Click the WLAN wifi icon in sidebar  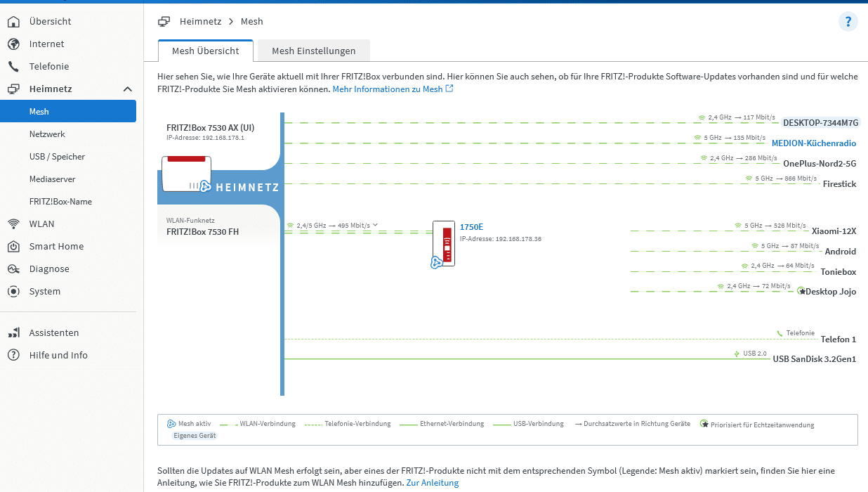[x=13, y=224]
